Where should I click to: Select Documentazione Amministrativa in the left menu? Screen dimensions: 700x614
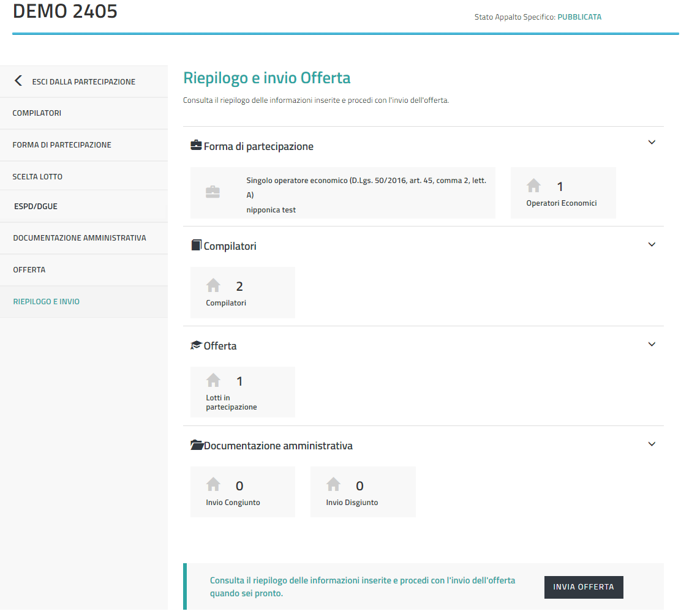pos(80,238)
